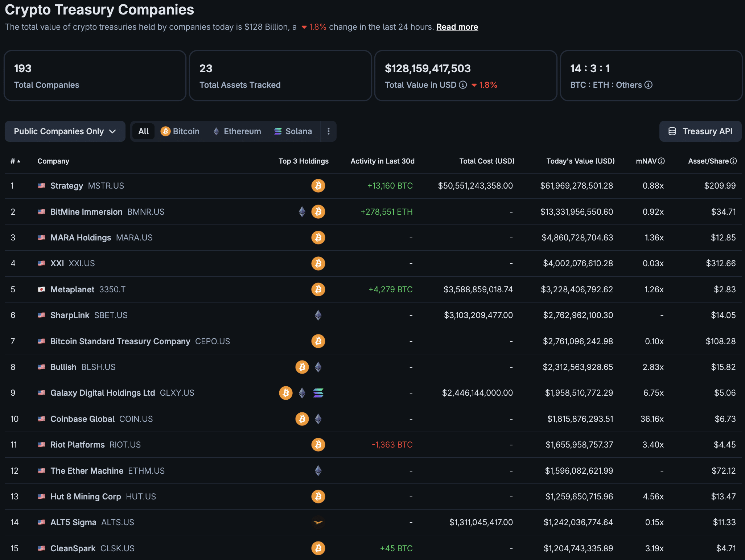Viewport: 745px width, 560px height.
Task: Click the Today's Value (USD) column header
Action: tap(580, 161)
